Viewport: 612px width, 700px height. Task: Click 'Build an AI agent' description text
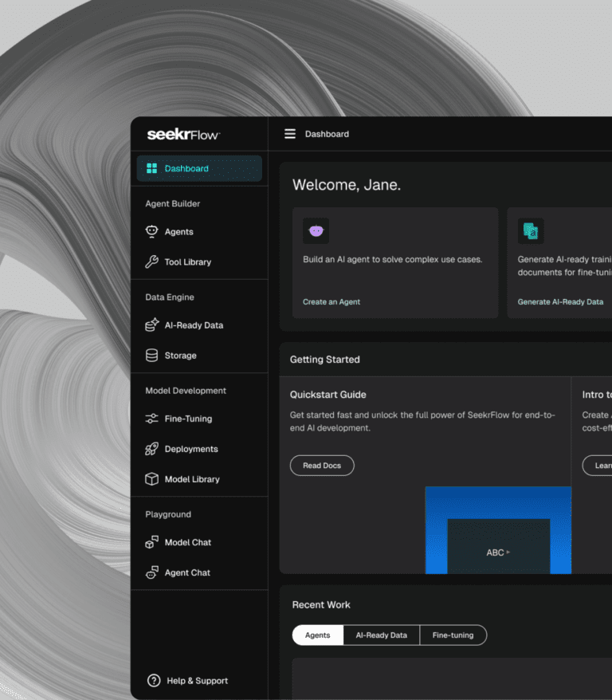393,259
